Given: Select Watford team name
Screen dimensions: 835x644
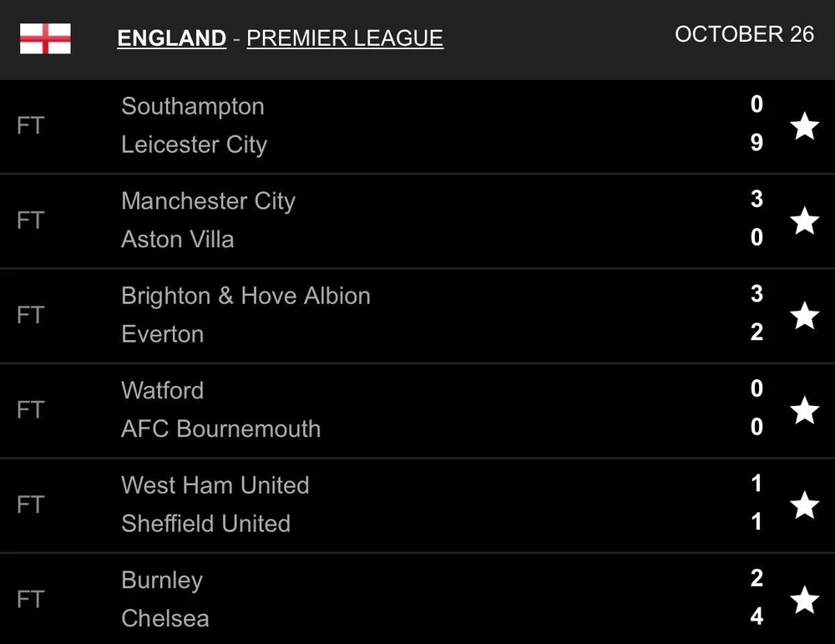Looking at the screenshot, I should coord(162,390).
